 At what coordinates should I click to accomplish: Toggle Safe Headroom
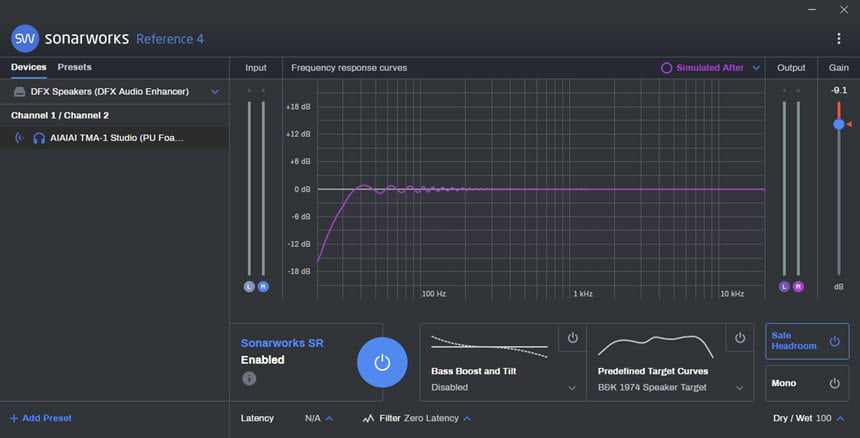pos(807,341)
